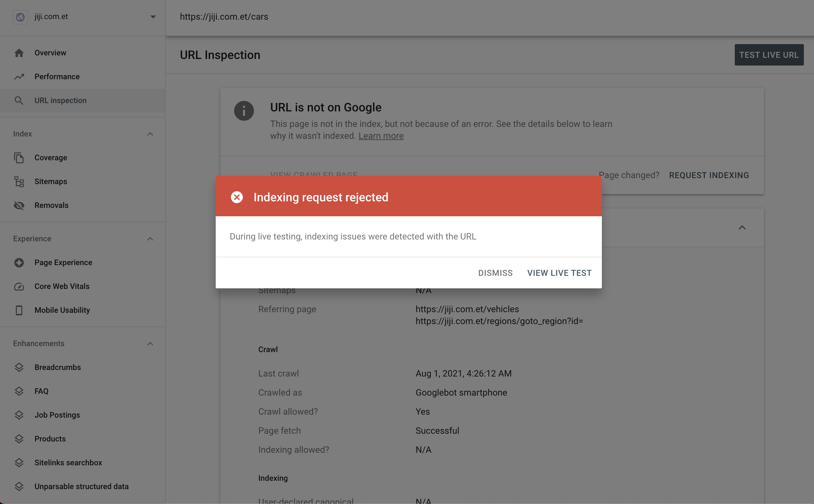This screenshot has height=504, width=814.
Task: Click the Removals blocked icon
Action: [x=18, y=205]
